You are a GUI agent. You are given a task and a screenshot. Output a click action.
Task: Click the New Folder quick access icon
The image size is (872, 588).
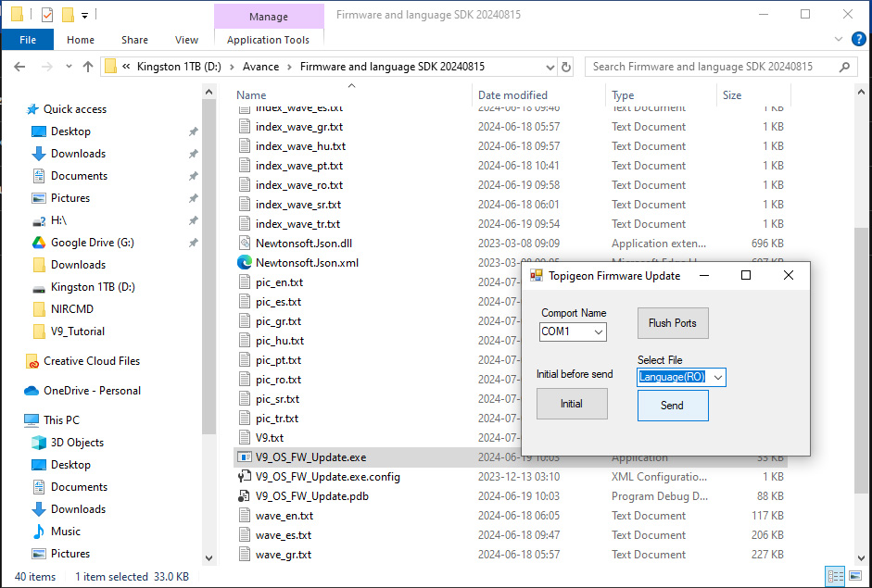68,15
